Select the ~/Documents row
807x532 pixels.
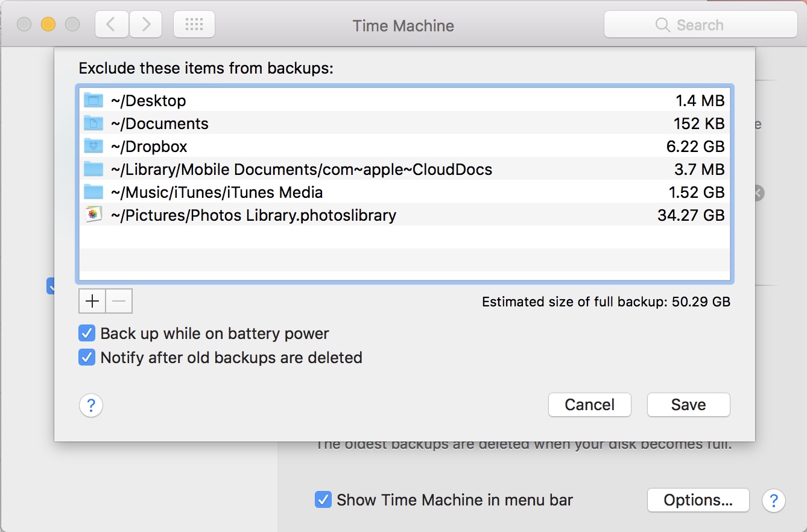tap(404, 123)
